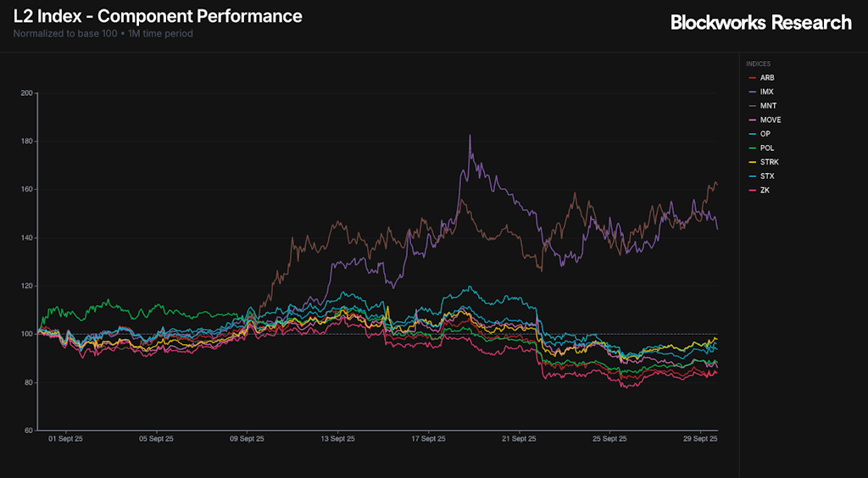Screen dimensions: 868x478
Task: Open the Blockworks Research logo link
Action: click(x=760, y=23)
